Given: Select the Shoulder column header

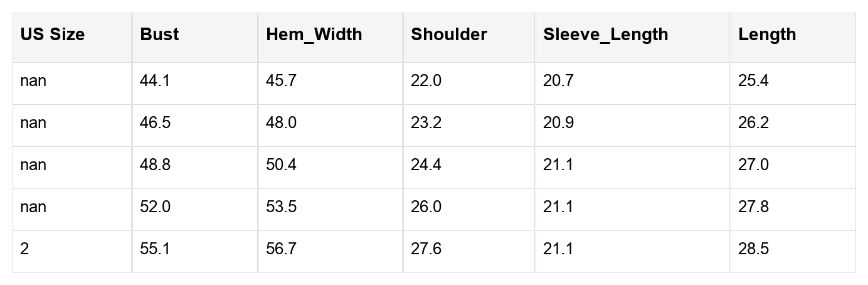Looking at the screenshot, I should [x=448, y=35].
